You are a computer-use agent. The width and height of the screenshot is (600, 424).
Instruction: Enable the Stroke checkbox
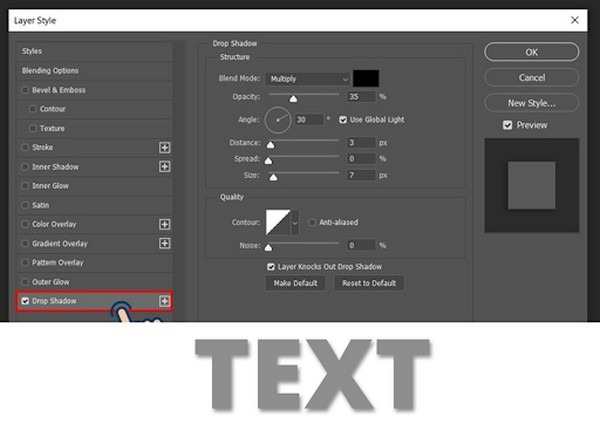(x=25, y=147)
